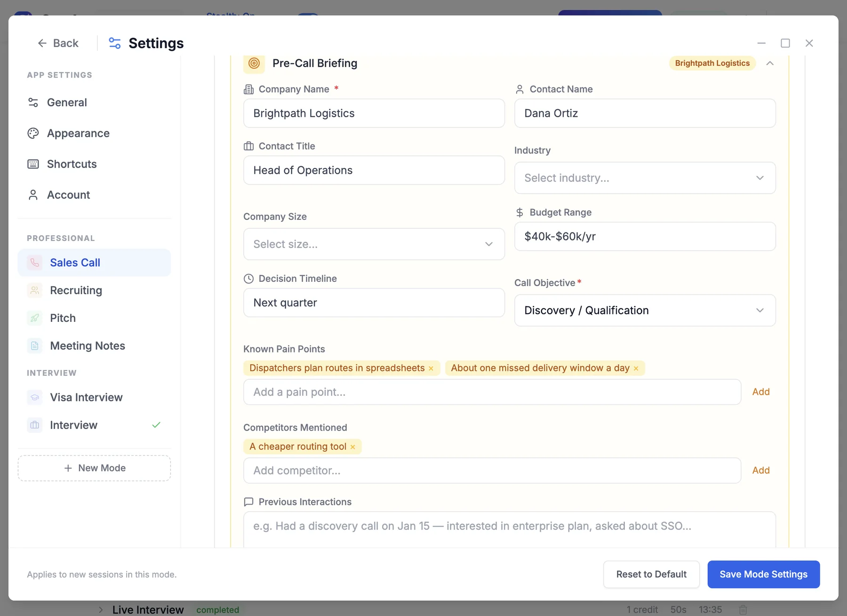Image resolution: width=847 pixels, height=616 pixels.
Task: Click the Add competitor input
Action: coord(492,471)
